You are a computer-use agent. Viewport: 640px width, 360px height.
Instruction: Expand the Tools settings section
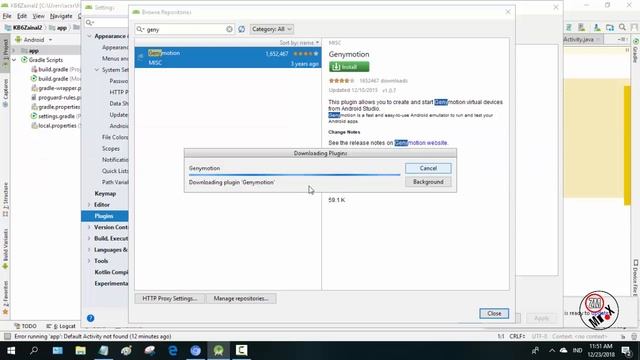click(89, 261)
